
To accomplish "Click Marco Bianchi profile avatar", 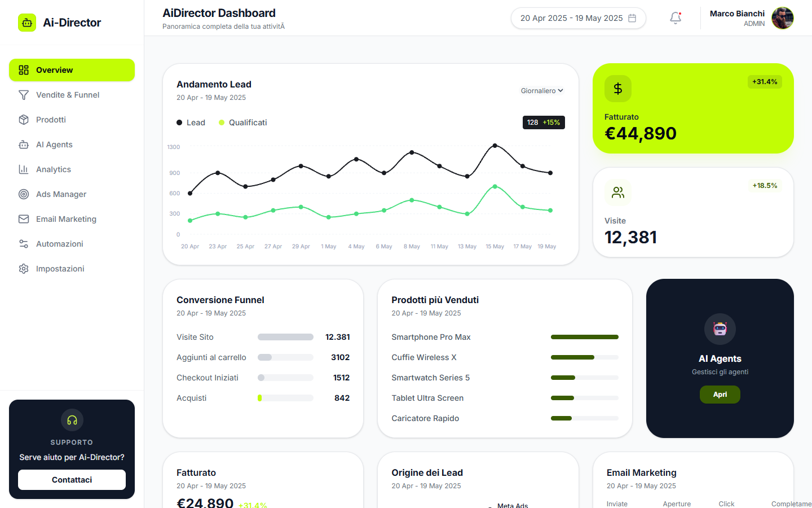I will (x=783, y=18).
